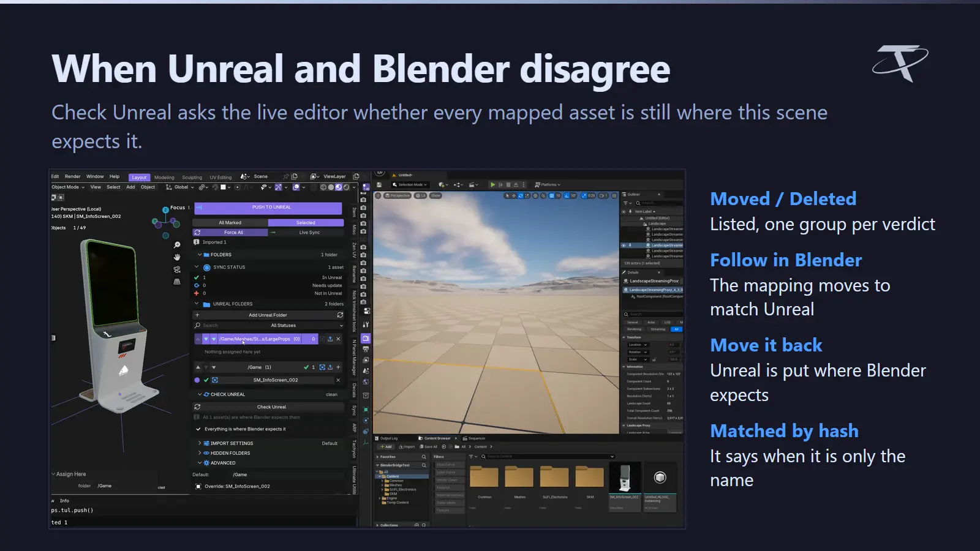
Task: Expand IMPORT SETTINGS section
Action: (200, 443)
